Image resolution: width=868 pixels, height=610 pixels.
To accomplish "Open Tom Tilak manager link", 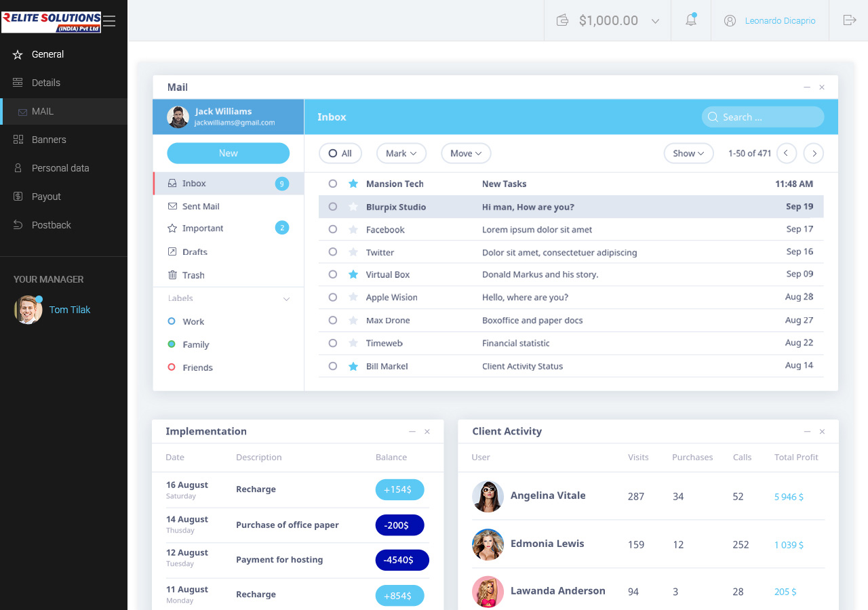I will pyautogui.click(x=69, y=310).
